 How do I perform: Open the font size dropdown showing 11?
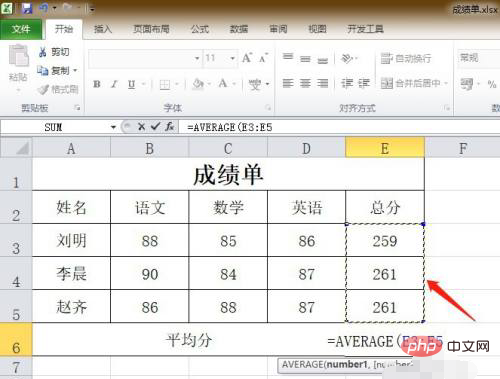(220, 58)
